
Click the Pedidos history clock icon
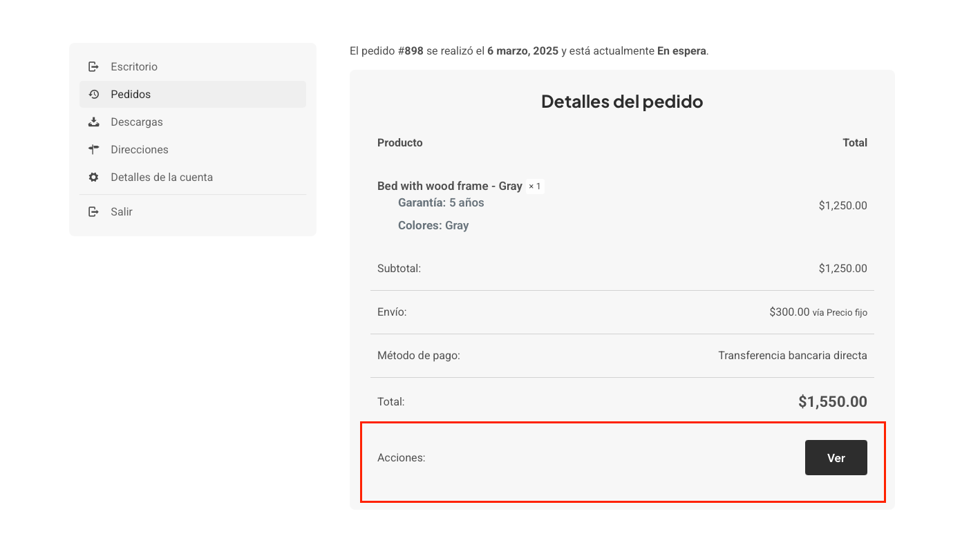[94, 95]
